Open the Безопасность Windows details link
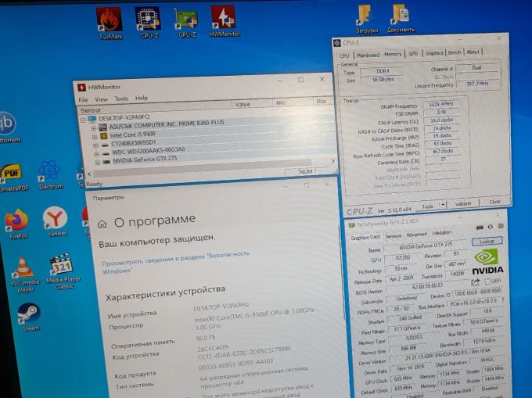The image size is (532, 398). click(175, 262)
